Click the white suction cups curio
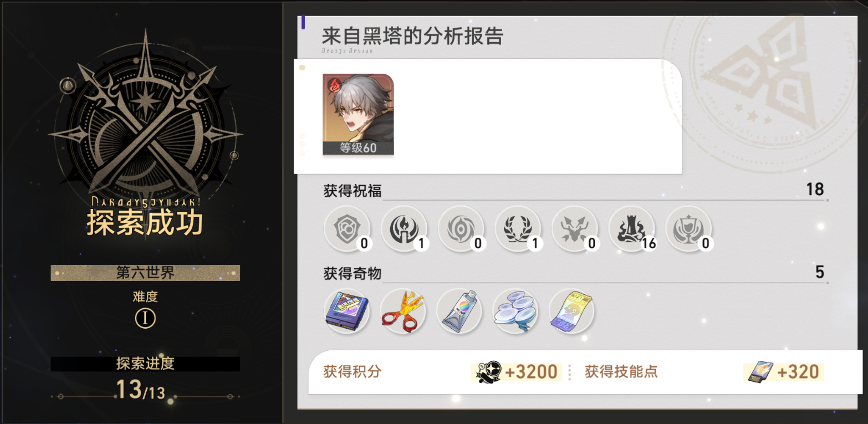This screenshot has width=868, height=424. pos(515,311)
